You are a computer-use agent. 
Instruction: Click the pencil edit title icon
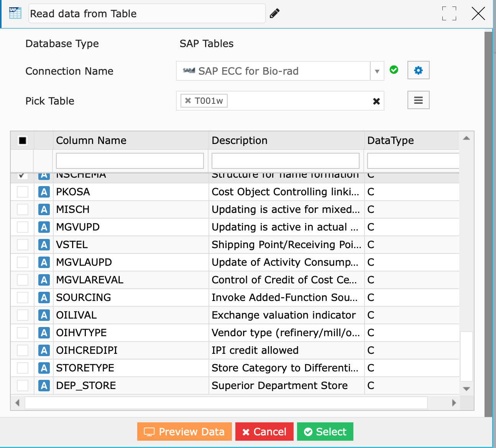click(x=274, y=14)
